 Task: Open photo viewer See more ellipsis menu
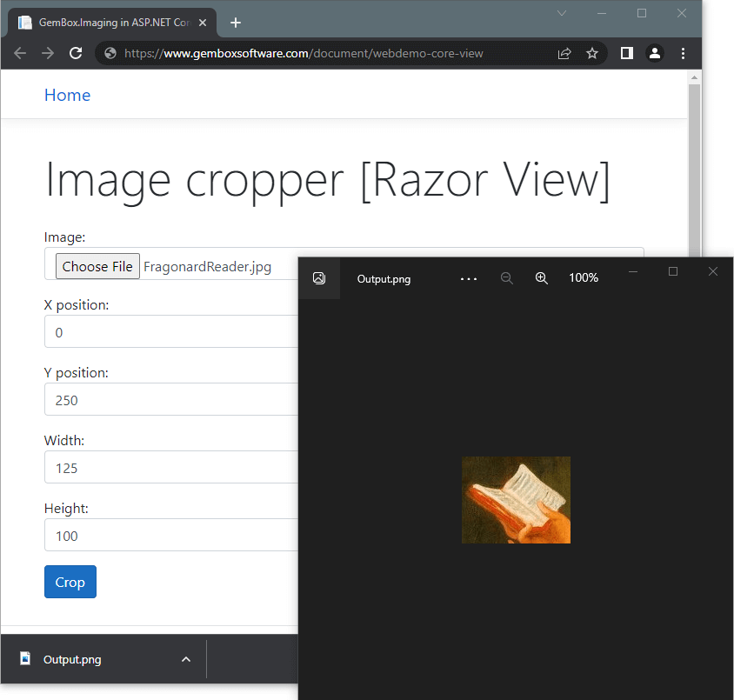tap(469, 278)
